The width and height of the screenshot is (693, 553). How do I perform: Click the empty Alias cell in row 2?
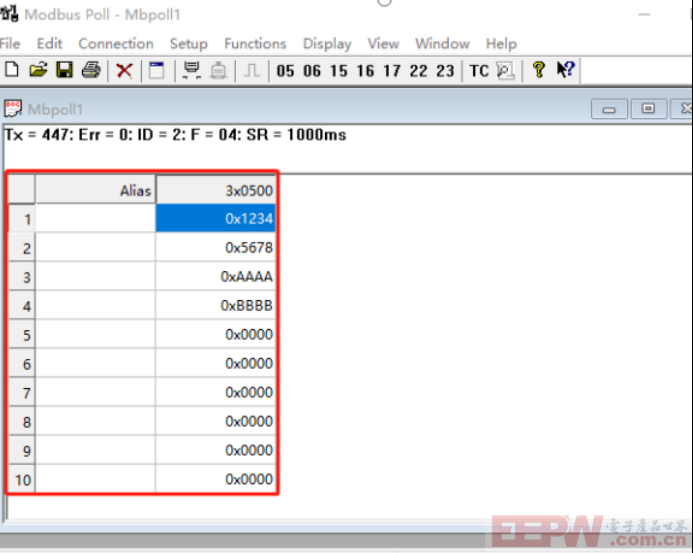point(95,247)
